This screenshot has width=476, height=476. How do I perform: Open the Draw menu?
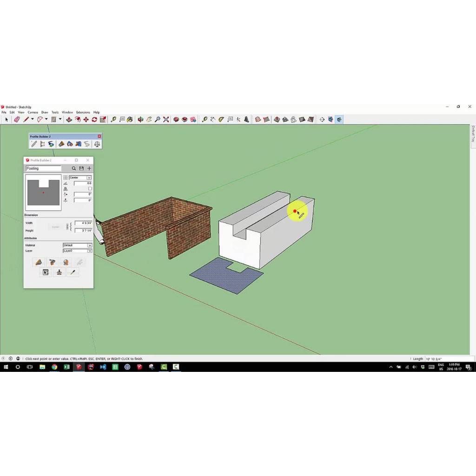point(45,112)
